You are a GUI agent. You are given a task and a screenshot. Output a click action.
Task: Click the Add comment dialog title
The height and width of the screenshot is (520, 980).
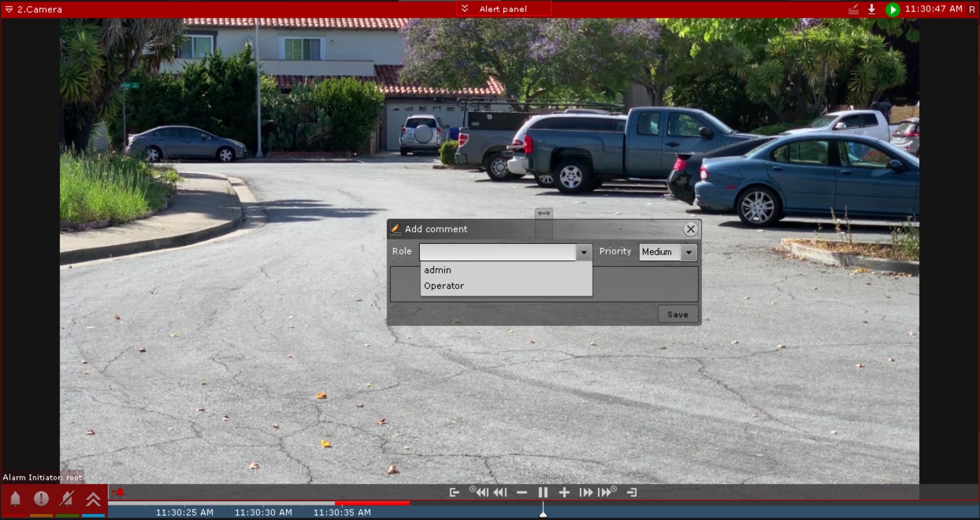click(x=436, y=229)
